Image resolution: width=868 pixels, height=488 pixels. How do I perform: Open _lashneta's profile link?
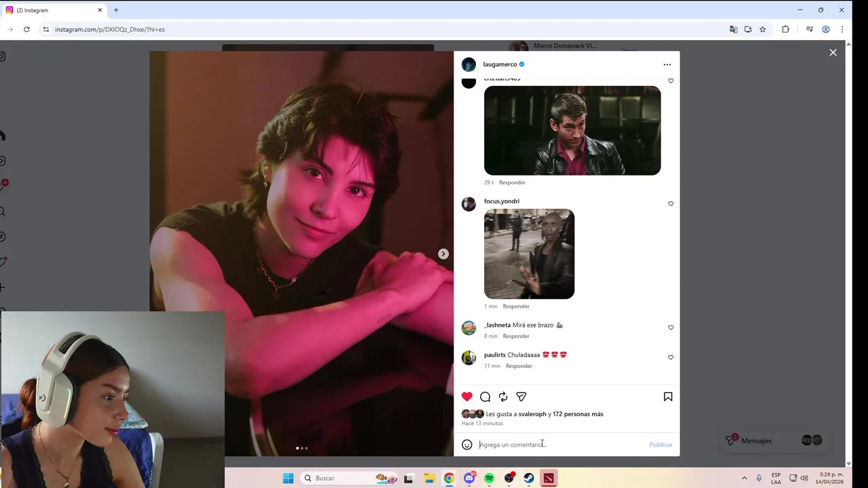coord(497,325)
